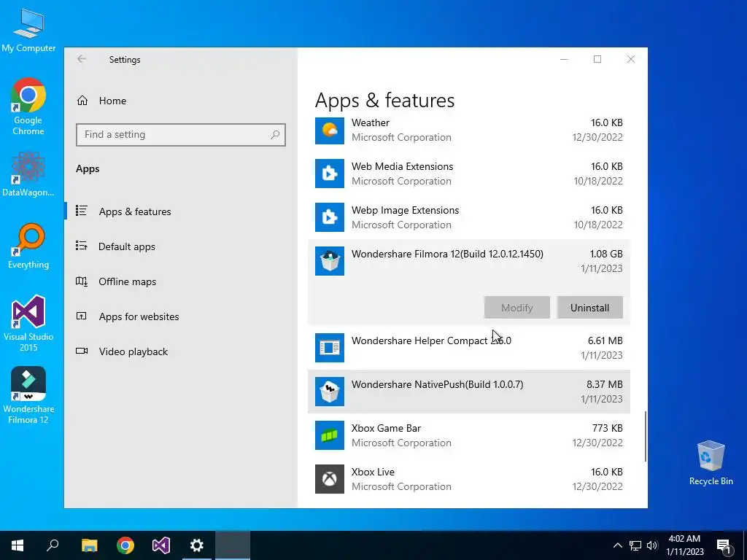Image resolution: width=747 pixels, height=560 pixels.
Task: Click the 8.37 MB size value
Action: pyautogui.click(x=605, y=384)
